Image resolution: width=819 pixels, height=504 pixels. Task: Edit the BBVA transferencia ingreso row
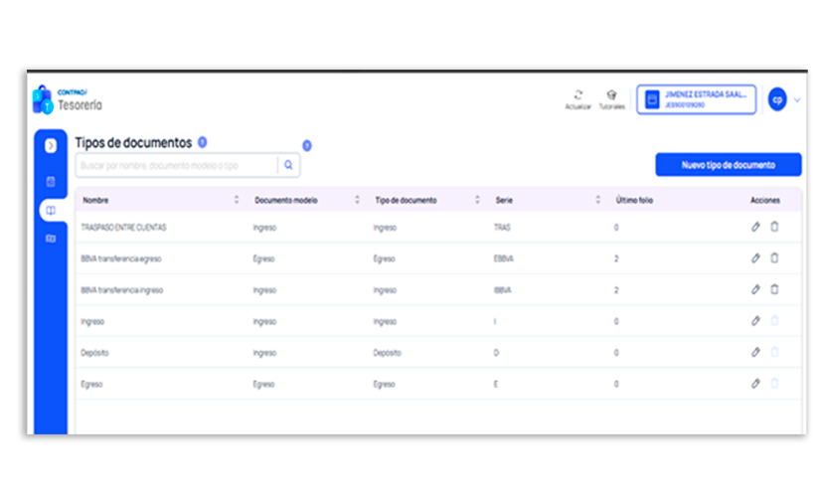click(755, 289)
